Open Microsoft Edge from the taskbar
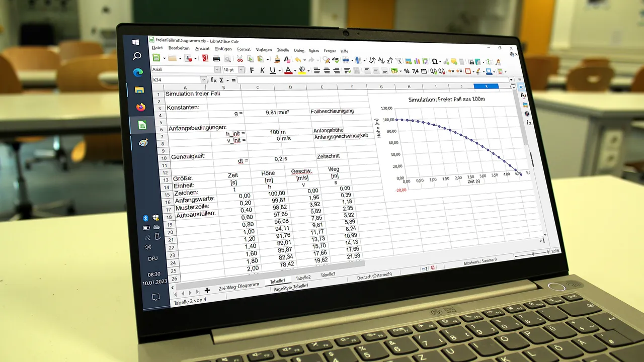644x362 pixels. [138, 72]
